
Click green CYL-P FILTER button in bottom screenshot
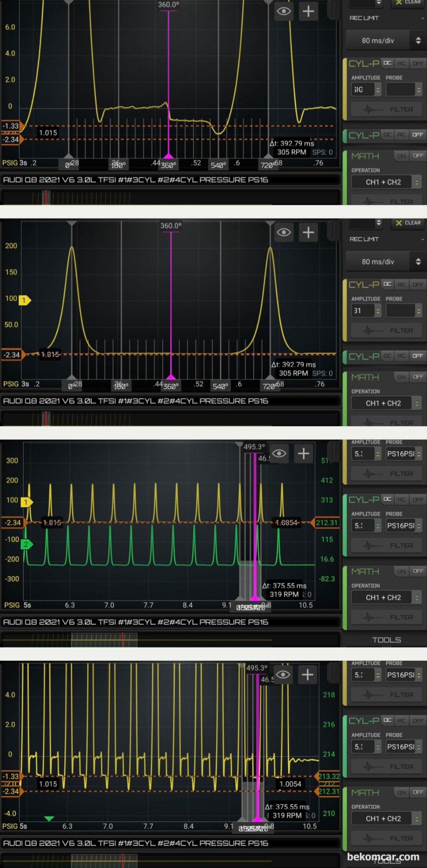point(387,767)
